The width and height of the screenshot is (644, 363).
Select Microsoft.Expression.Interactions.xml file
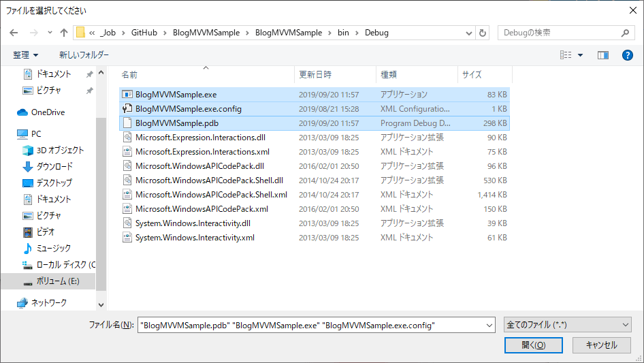pyautogui.click(x=202, y=152)
